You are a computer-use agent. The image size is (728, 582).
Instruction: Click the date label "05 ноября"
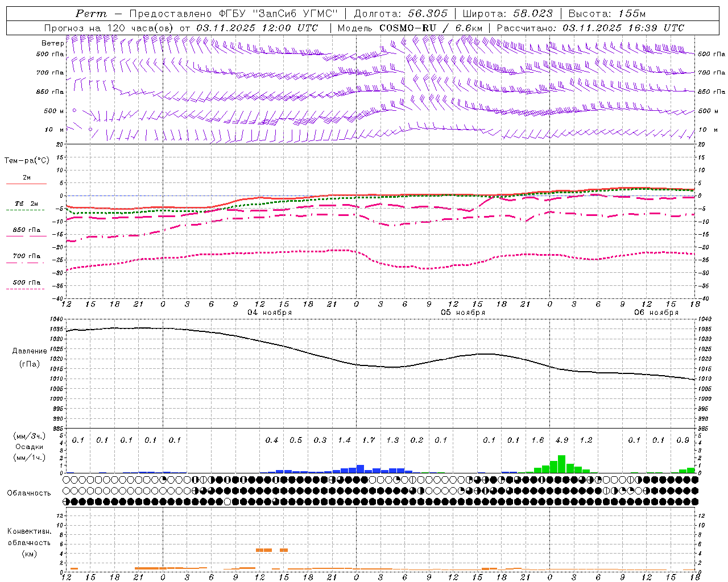tap(463, 313)
